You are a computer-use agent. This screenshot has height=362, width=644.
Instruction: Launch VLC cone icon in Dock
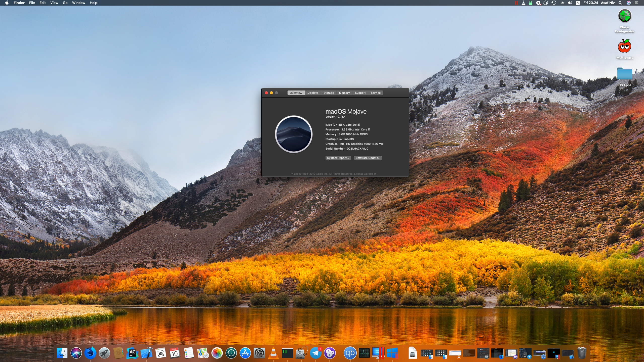click(273, 353)
